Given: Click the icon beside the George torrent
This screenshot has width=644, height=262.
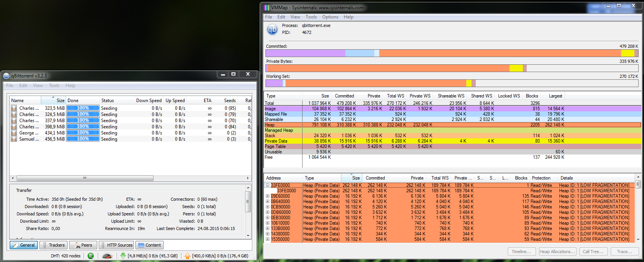Looking at the screenshot, I should pyautogui.click(x=14, y=133).
